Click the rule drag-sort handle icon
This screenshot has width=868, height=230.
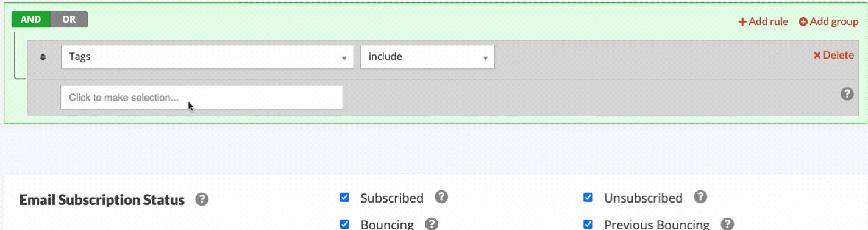tap(43, 57)
